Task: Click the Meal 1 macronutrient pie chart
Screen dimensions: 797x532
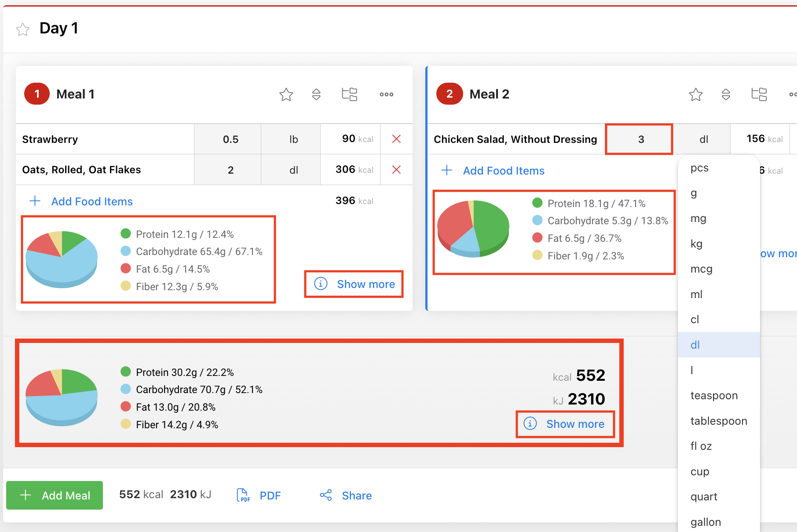Action: pyautogui.click(x=62, y=259)
